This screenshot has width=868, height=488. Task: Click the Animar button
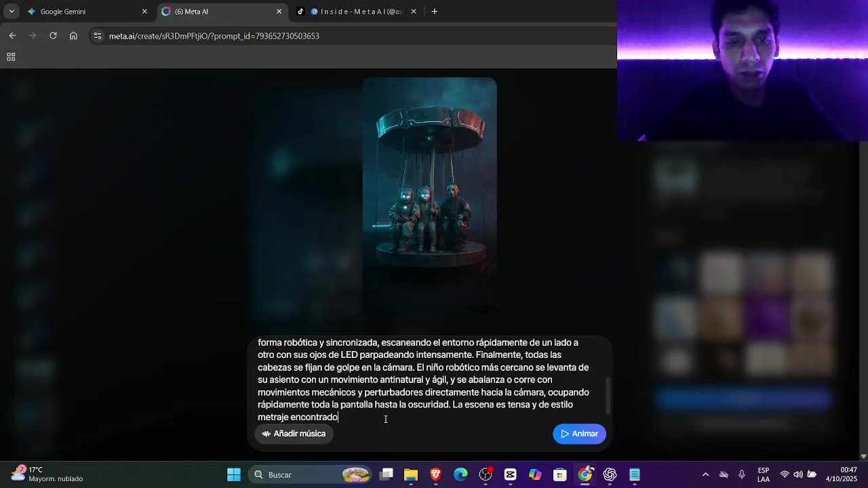coord(579,434)
